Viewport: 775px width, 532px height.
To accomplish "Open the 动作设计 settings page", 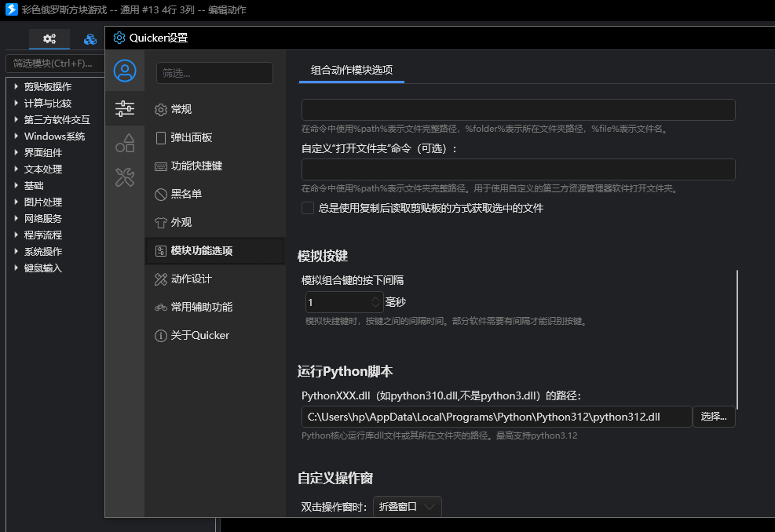I will pyautogui.click(x=215, y=279).
